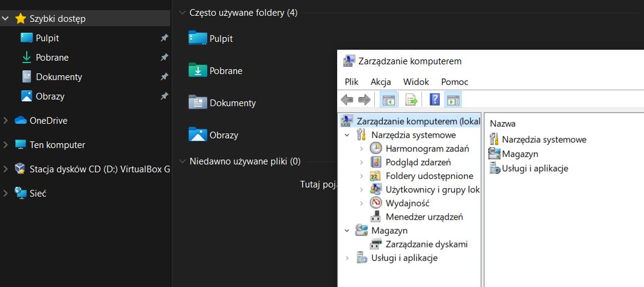Select the Sieć network icon

[21, 193]
